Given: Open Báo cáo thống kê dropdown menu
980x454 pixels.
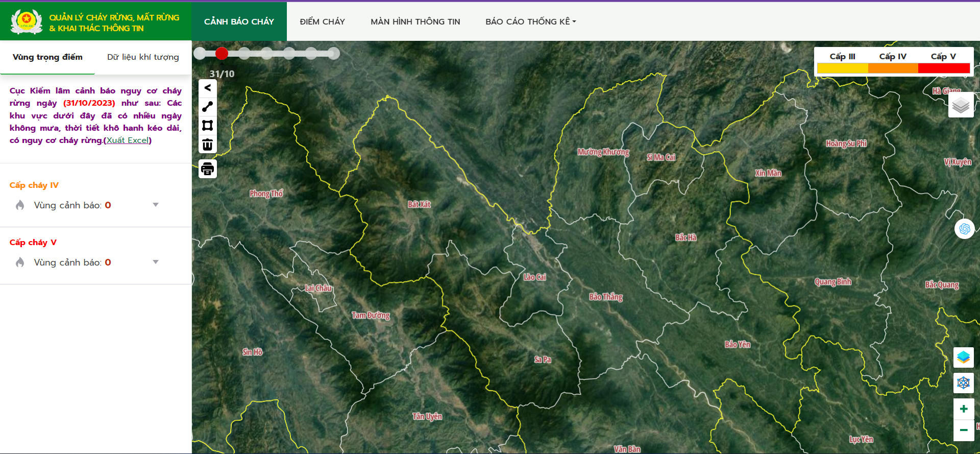Looking at the screenshot, I should point(530,21).
